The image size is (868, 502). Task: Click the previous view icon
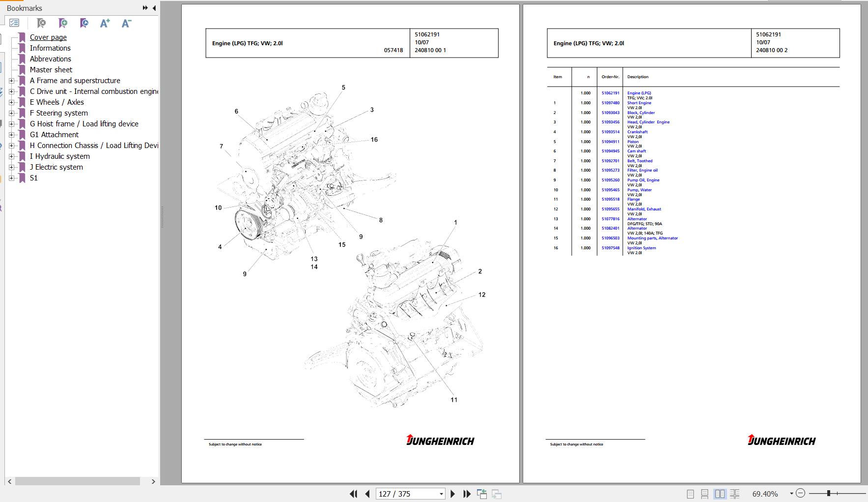click(481, 494)
